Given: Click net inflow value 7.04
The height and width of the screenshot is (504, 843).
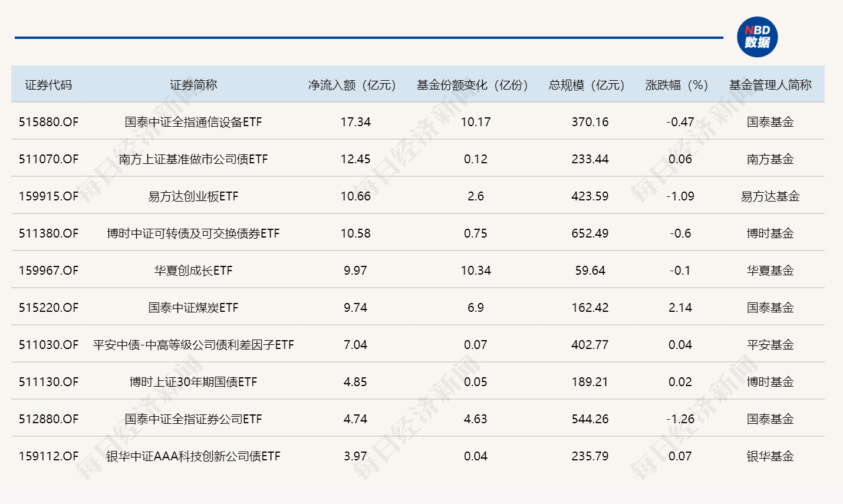Looking at the screenshot, I should point(355,345).
